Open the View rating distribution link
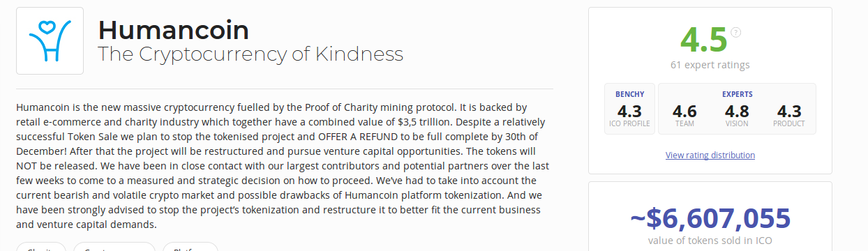This screenshot has height=251, width=868. coord(710,155)
